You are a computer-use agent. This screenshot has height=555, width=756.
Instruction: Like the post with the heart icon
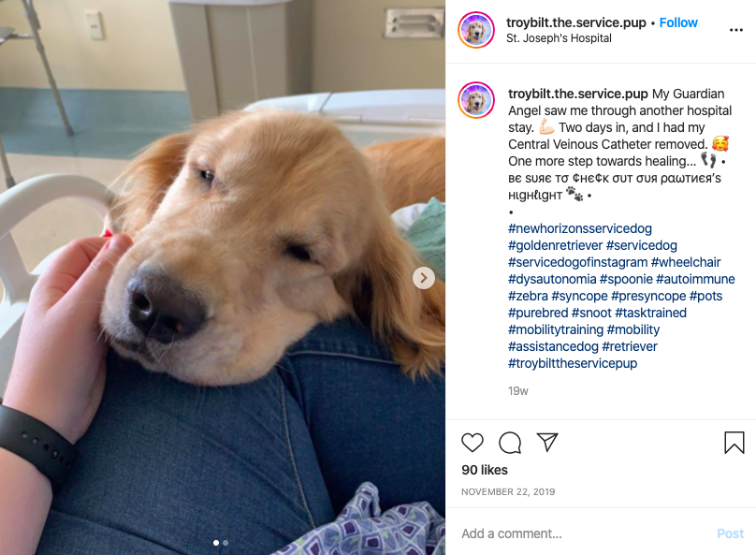472,442
